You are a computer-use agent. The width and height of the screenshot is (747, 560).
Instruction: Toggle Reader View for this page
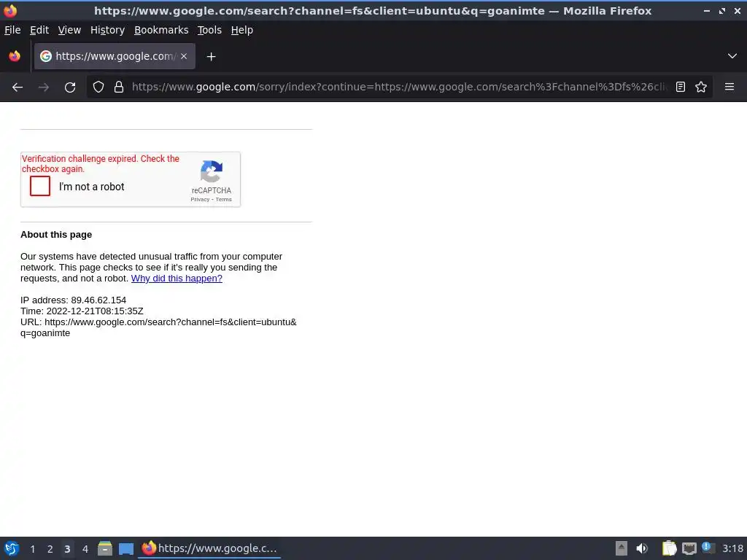click(681, 87)
